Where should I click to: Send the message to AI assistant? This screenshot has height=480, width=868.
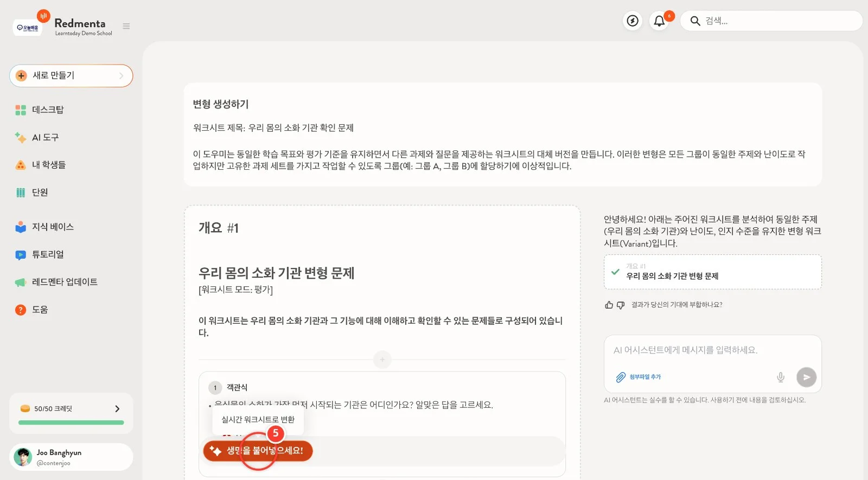(807, 377)
